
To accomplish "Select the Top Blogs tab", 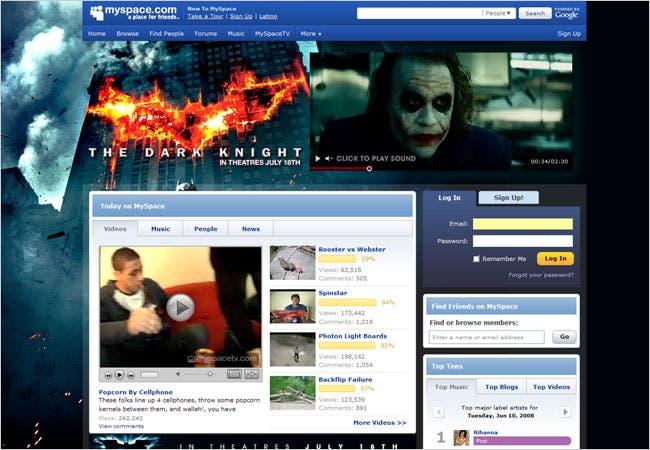I will point(502,387).
